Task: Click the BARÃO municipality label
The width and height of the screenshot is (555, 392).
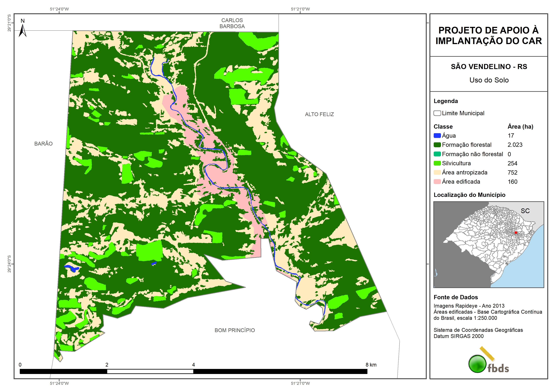Action: point(43,143)
